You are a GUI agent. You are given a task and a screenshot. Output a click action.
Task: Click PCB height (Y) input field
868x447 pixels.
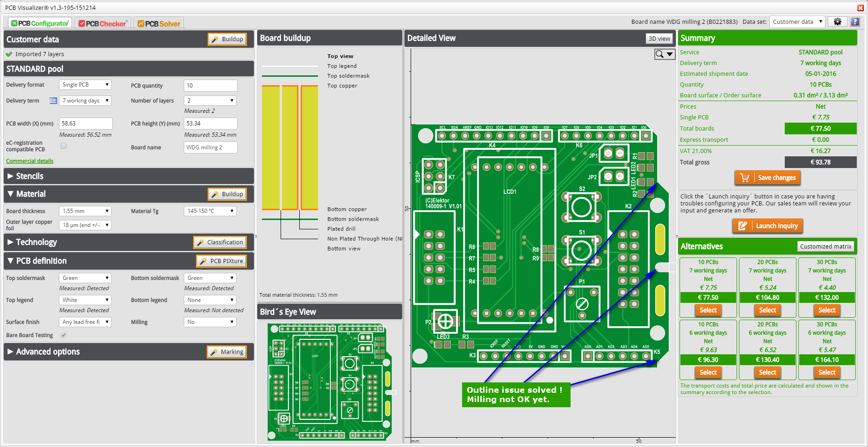click(x=210, y=124)
